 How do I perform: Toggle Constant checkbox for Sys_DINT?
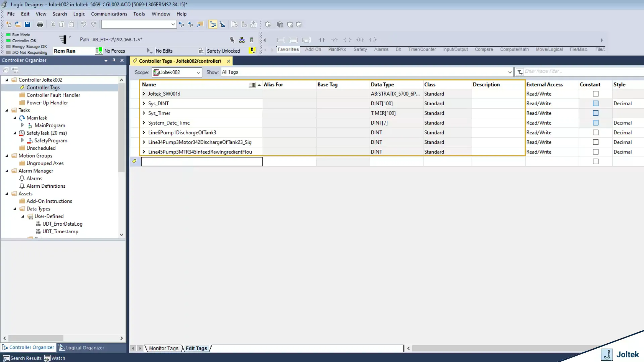coord(596,104)
